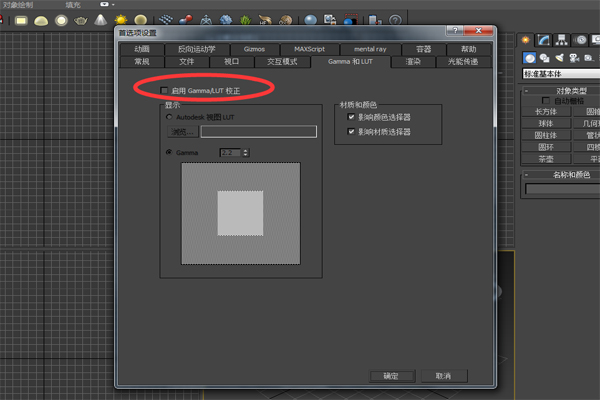Viewport: 600px width, 400px height.
Task: Enable the 启用 Gamma/LUT 校正 checkbox
Action: pos(165,90)
